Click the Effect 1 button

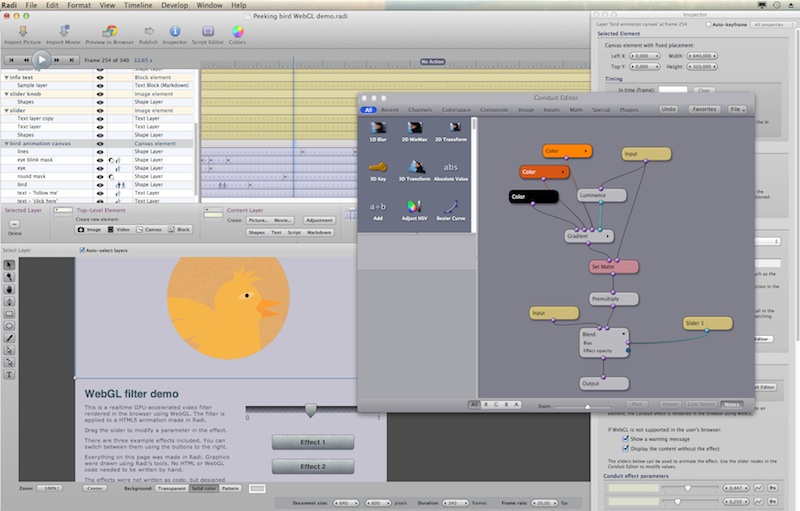tap(312, 442)
